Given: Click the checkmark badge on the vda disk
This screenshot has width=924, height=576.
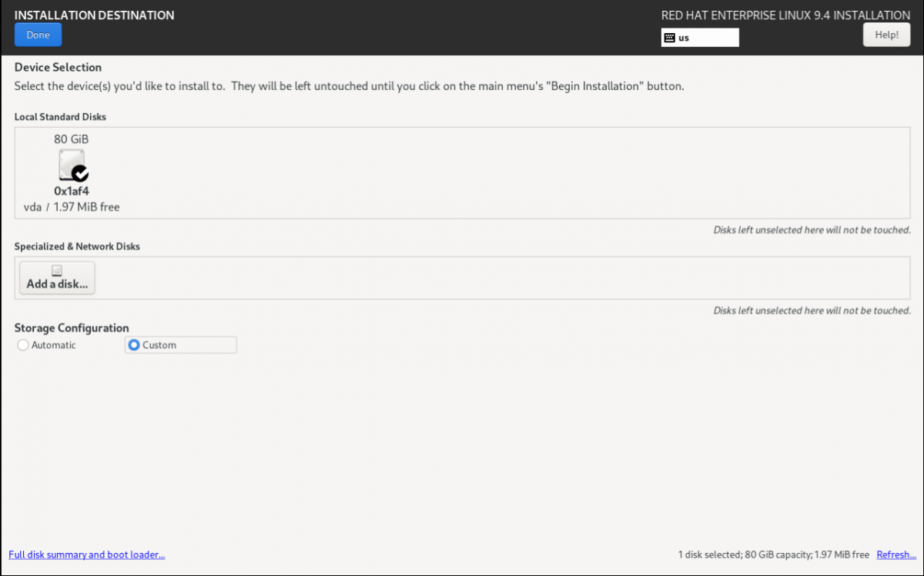Looking at the screenshot, I should (80, 174).
